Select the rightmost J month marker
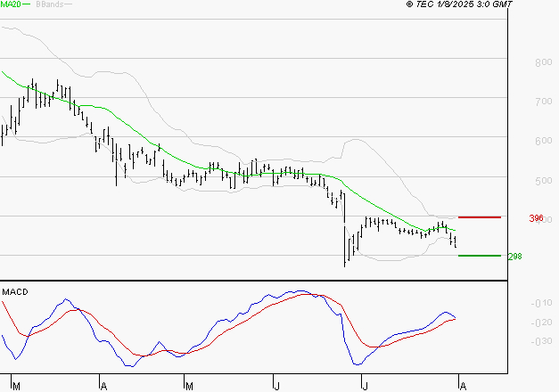Viewport: 559px width, 392px height. coord(364,386)
